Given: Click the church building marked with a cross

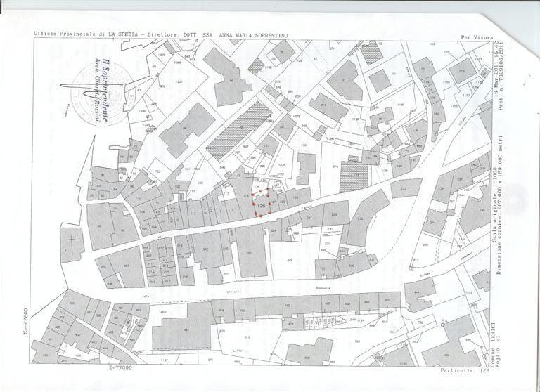Looking at the screenshot, I should click(71, 242).
